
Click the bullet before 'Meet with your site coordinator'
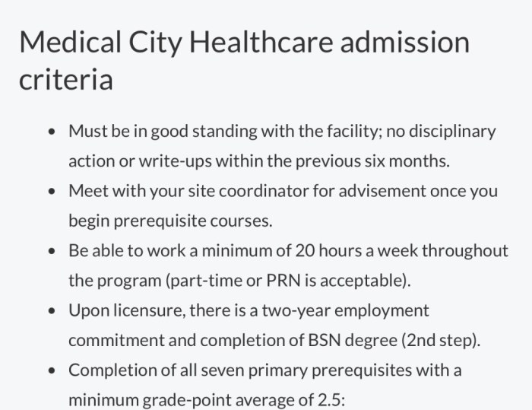pos(52,191)
